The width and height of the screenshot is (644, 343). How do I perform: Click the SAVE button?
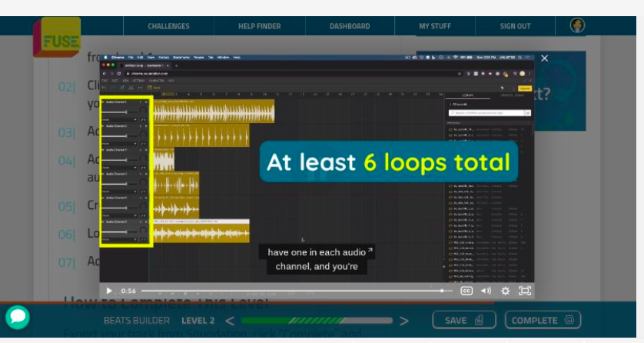[x=464, y=320]
